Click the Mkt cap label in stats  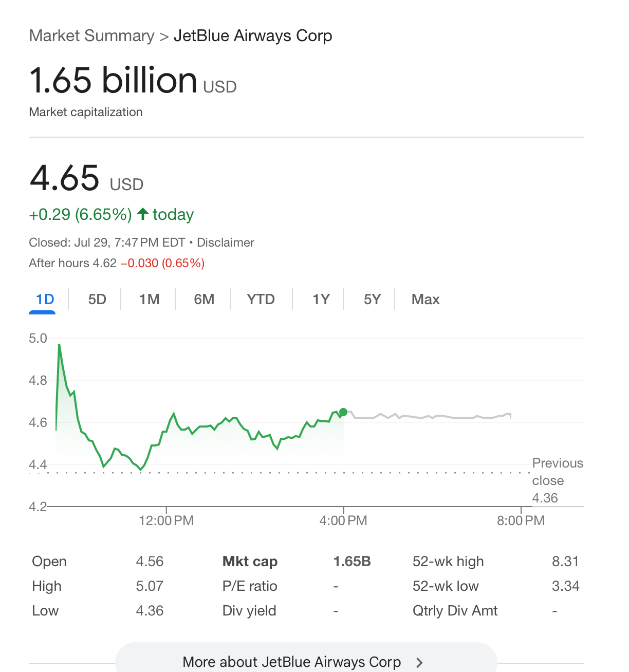250,562
